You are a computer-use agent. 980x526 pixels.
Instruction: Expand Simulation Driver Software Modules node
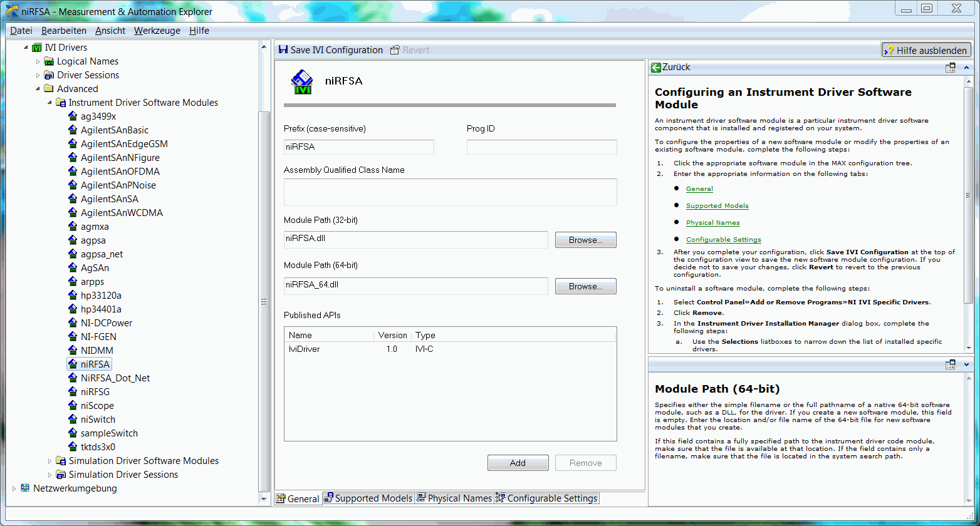point(50,461)
